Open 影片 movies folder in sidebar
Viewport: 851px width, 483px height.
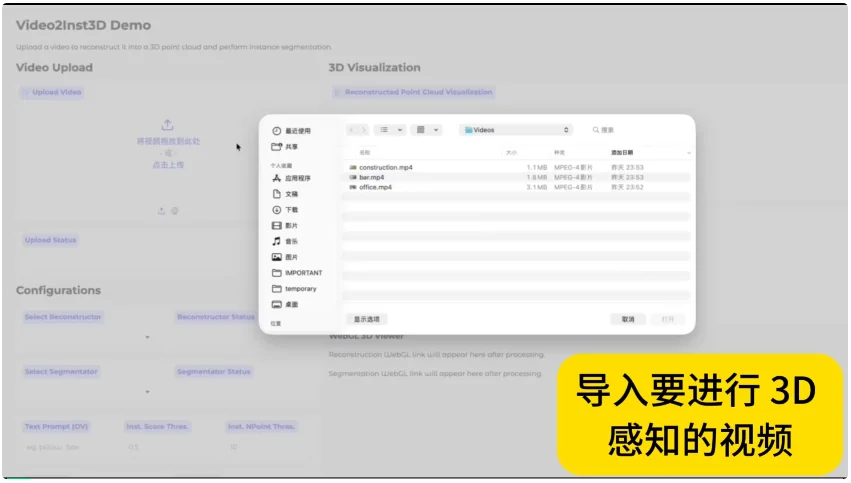285,225
